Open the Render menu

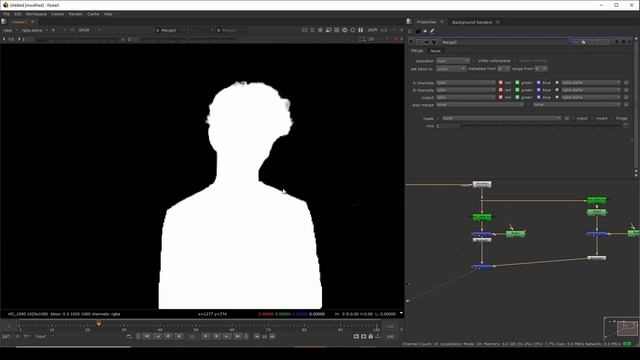pyautogui.click(x=76, y=14)
